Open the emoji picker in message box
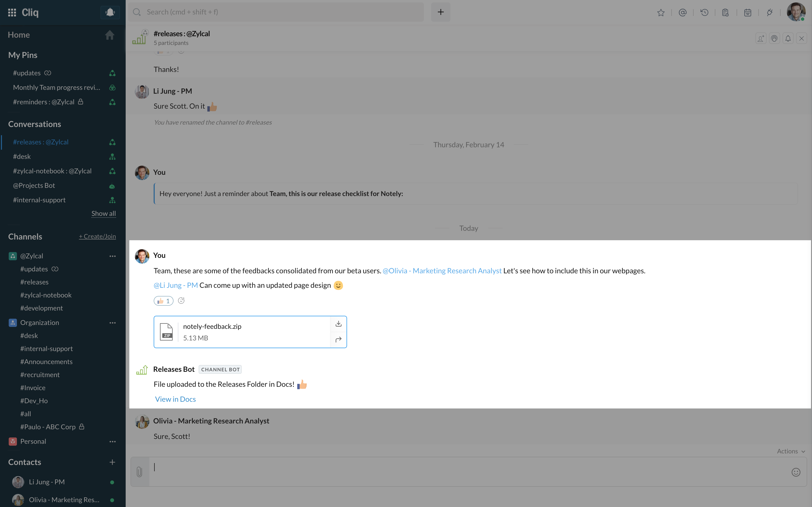812x507 pixels. (796, 472)
